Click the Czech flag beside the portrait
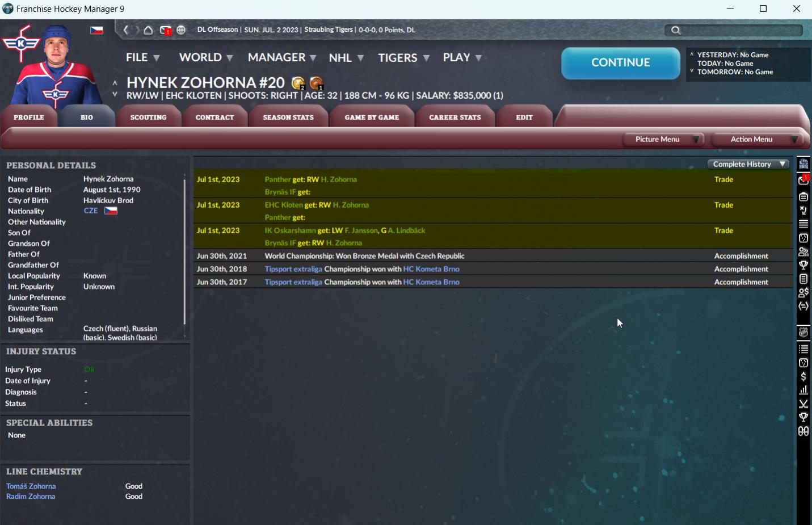812x525 pixels. 96,30
